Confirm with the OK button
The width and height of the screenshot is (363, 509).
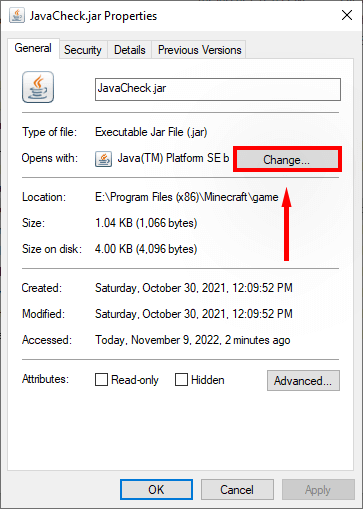point(156,490)
